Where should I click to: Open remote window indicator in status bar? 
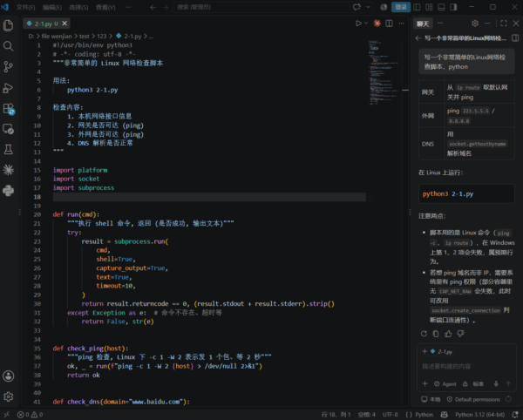tap(7, 415)
